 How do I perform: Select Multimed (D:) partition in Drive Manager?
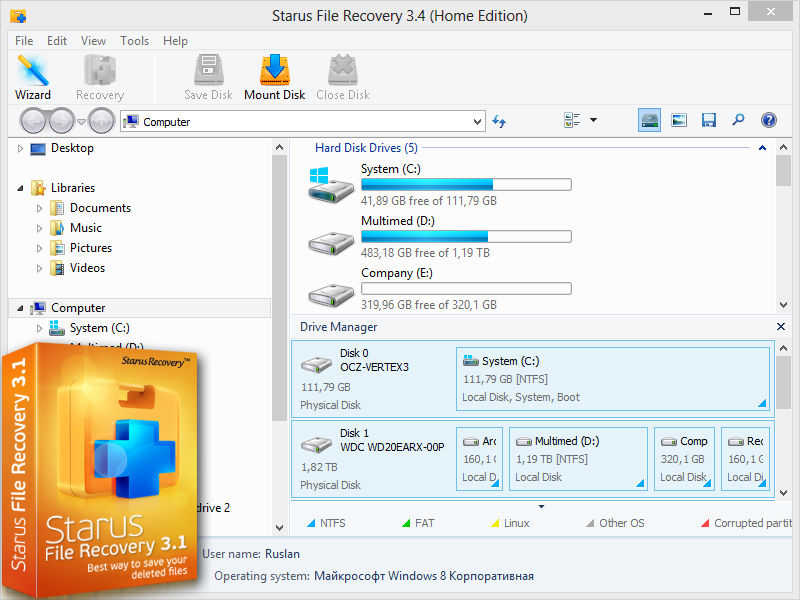[x=578, y=459]
